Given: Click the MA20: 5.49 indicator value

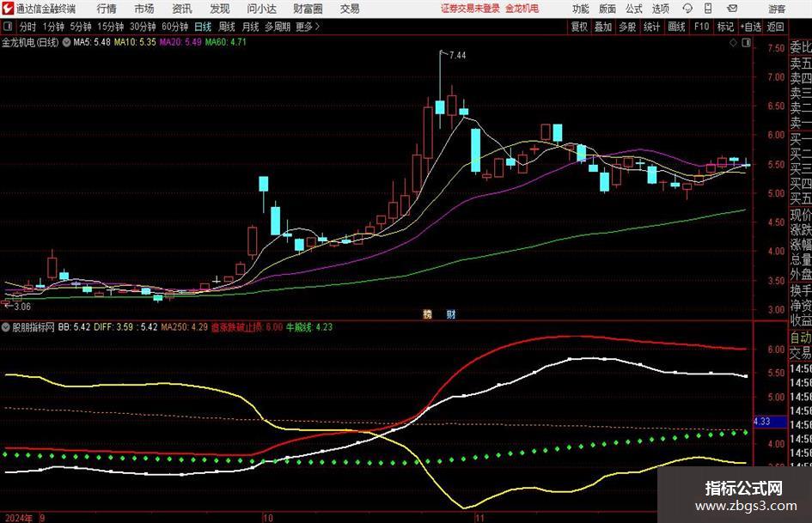Looking at the screenshot, I should [x=180, y=42].
